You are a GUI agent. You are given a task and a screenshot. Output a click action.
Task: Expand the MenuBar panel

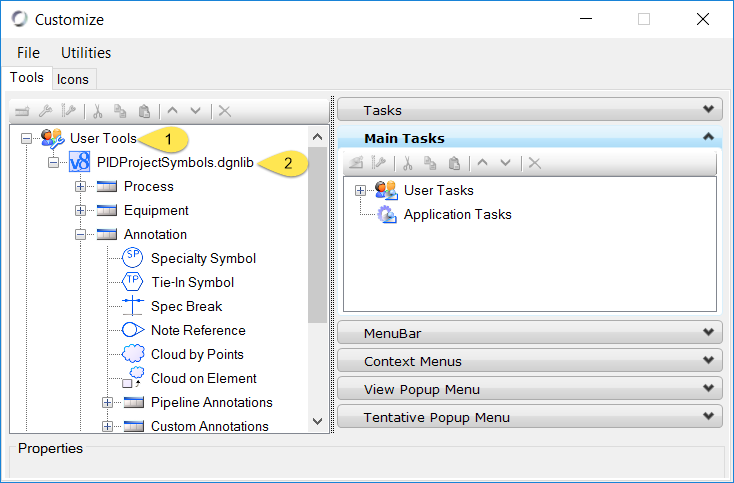(x=530, y=333)
